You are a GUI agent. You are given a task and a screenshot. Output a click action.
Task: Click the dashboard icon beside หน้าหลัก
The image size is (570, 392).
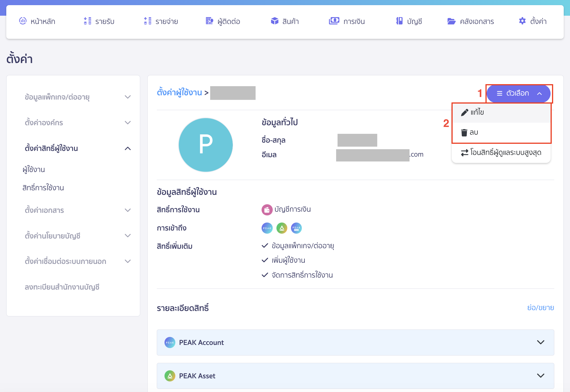(23, 21)
